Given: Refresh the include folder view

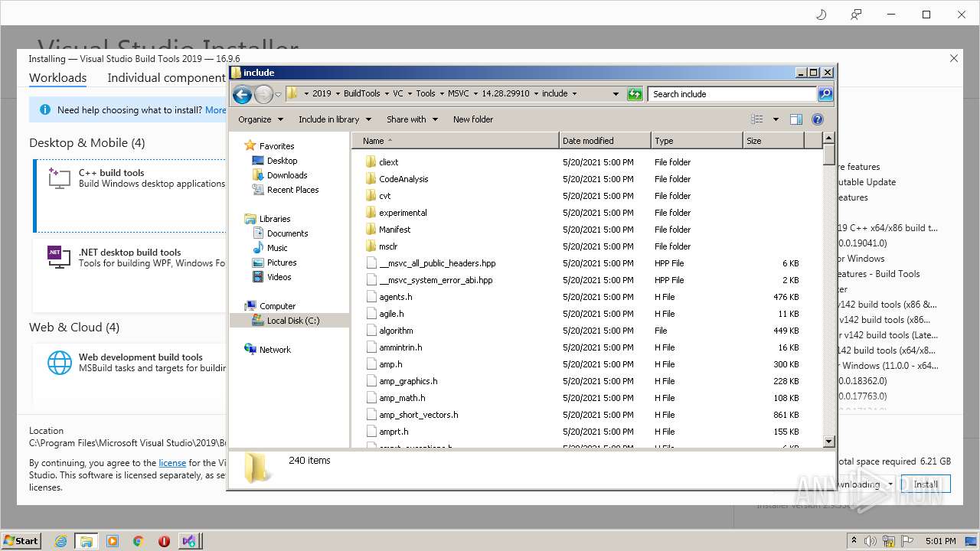Looking at the screenshot, I should pyautogui.click(x=634, y=94).
